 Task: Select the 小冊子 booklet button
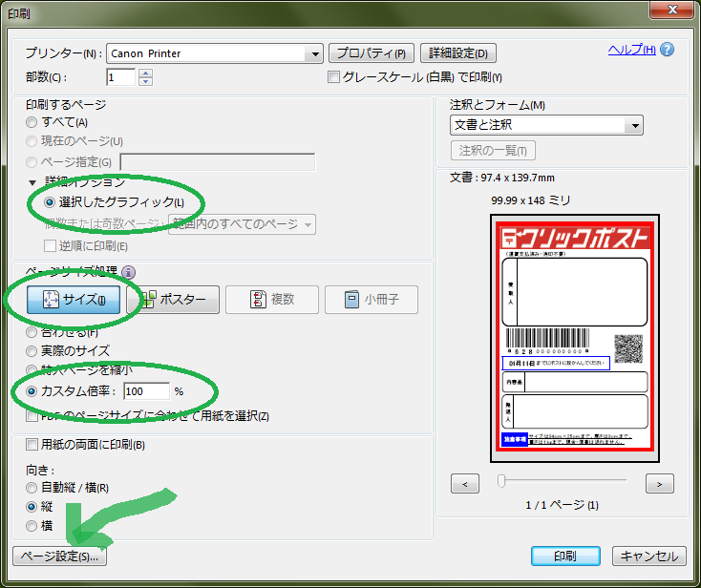[372, 300]
